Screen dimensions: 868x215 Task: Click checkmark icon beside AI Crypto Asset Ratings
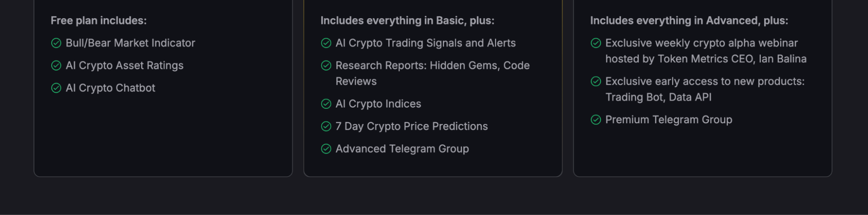pyautogui.click(x=56, y=66)
